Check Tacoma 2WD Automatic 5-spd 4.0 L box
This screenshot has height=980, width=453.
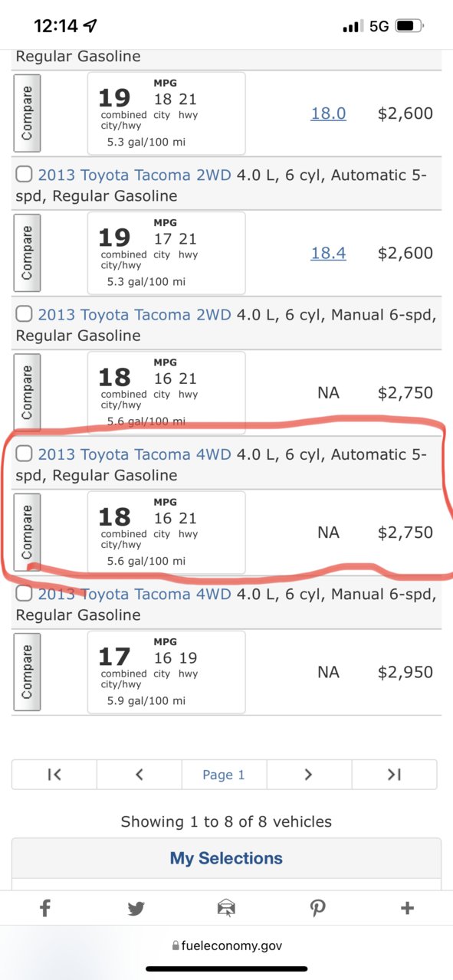24,175
